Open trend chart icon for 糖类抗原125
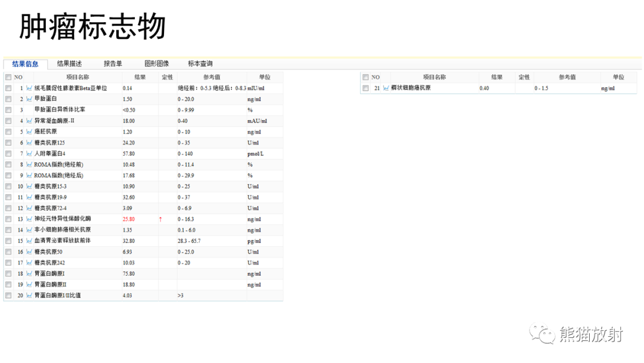The width and height of the screenshot is (644, 363). tap(29, 143)
